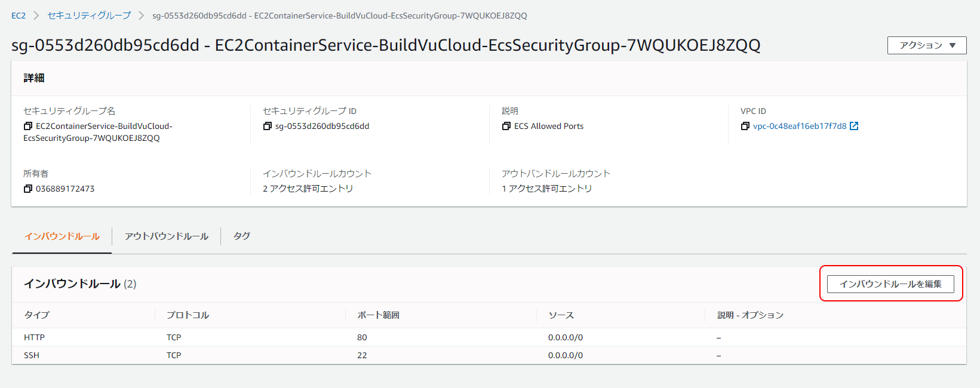
Task: Click the ソース column header
Action: (x=561, y=315)
